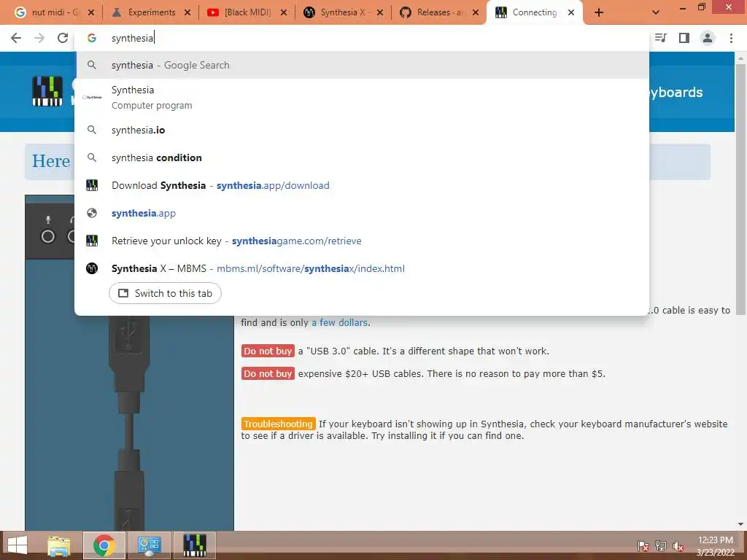Close the Connecting tab
Screen dimensions: 747x560
click(x=571, y=13)
